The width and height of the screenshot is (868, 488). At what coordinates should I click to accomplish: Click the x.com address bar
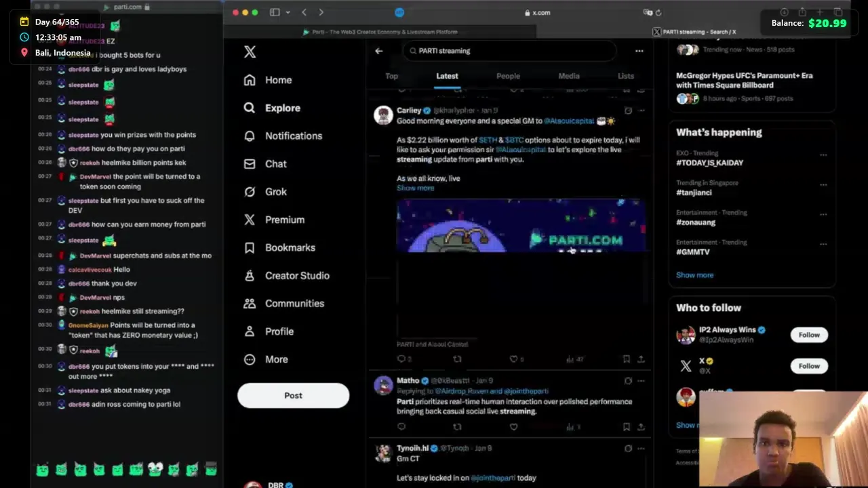pos(537,12)
